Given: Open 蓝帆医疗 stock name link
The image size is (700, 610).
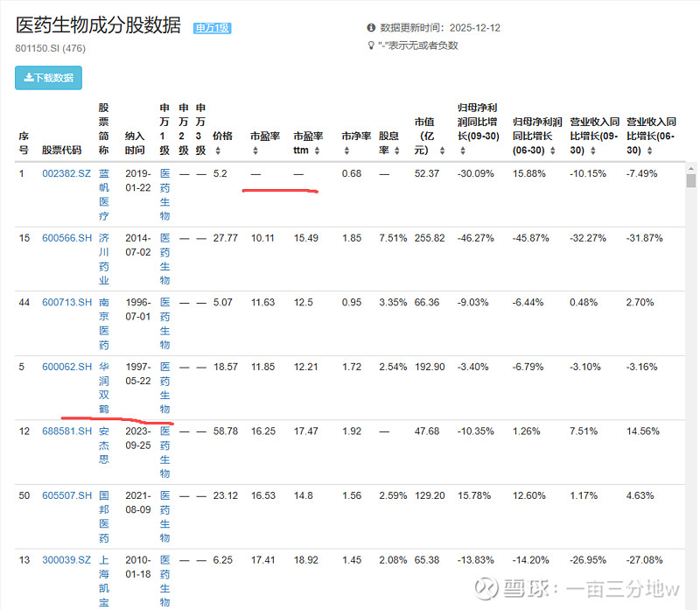Looking at the screenshot, I should (x=104, y=194).
